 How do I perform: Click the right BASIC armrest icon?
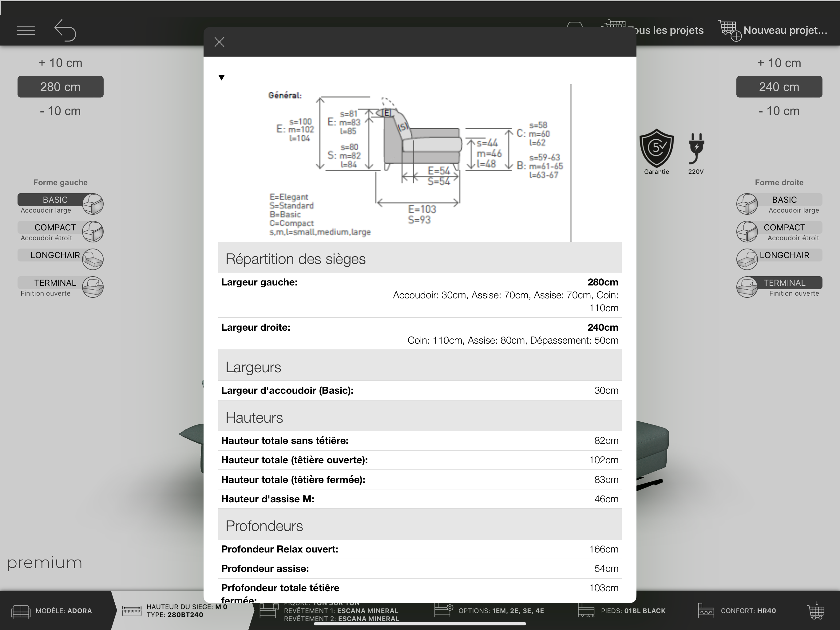click(747, 204)
